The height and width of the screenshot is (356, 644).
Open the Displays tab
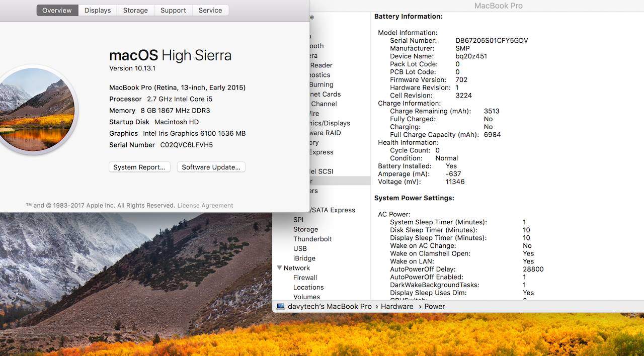(x=98, y=10)
